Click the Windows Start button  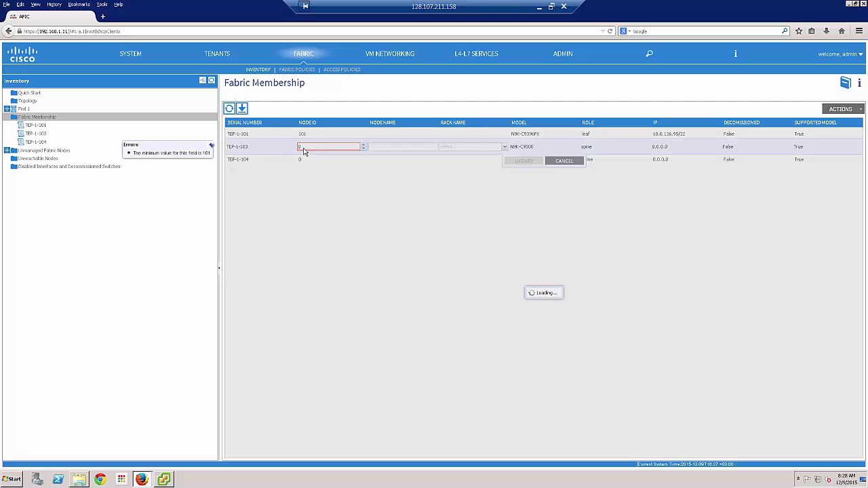point(12,480)
